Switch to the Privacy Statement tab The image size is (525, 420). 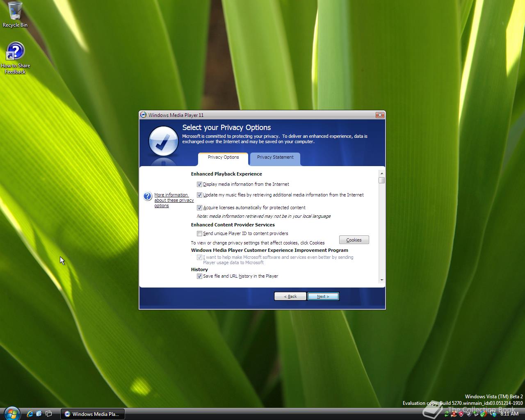pyautogui.click(x=275, y=157)
